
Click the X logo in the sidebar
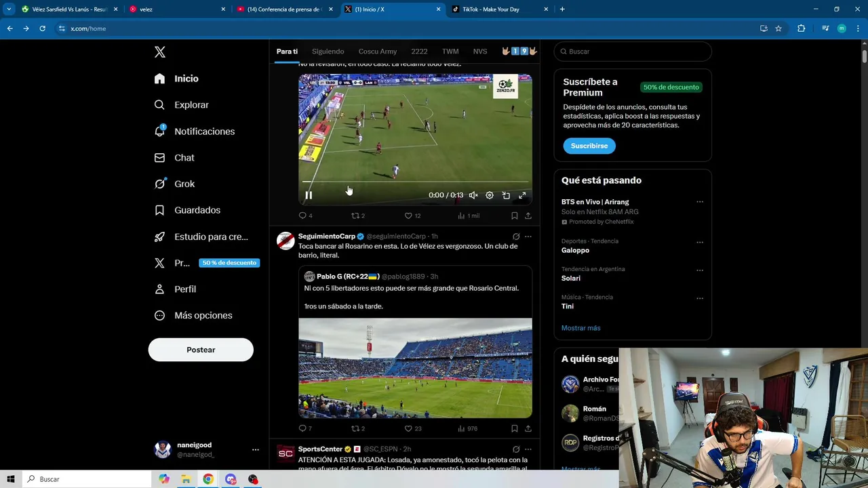click(x=160, y=52)
